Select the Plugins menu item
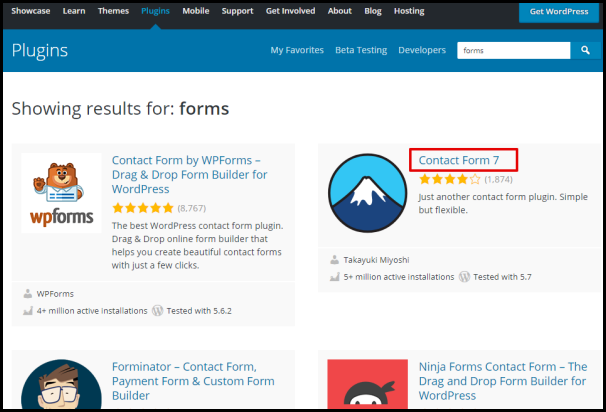The height and width of the screenshot is (412, 606). click(x=155, y=11)
